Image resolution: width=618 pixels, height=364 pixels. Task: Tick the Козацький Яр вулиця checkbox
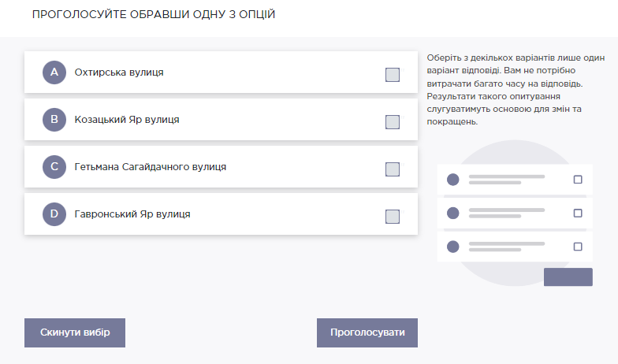[393, 122]
